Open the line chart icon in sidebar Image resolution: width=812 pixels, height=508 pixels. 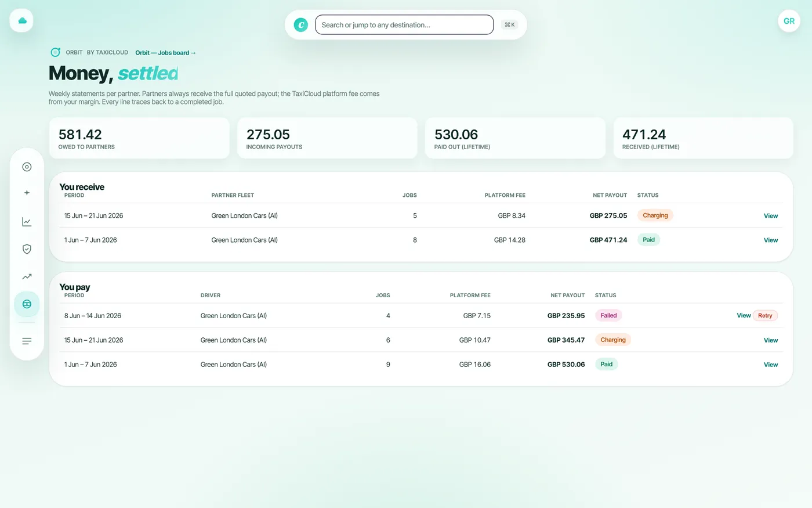[x=27, y=222]
